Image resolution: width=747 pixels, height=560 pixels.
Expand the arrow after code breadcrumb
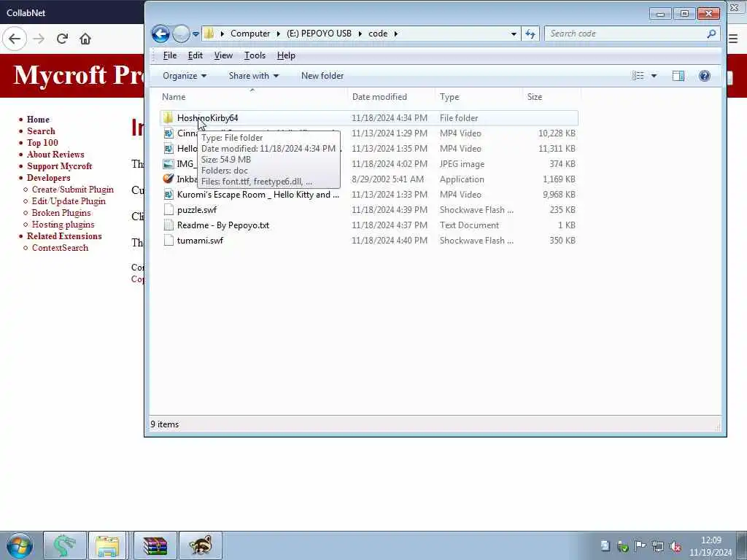click(x=396, y=34)
